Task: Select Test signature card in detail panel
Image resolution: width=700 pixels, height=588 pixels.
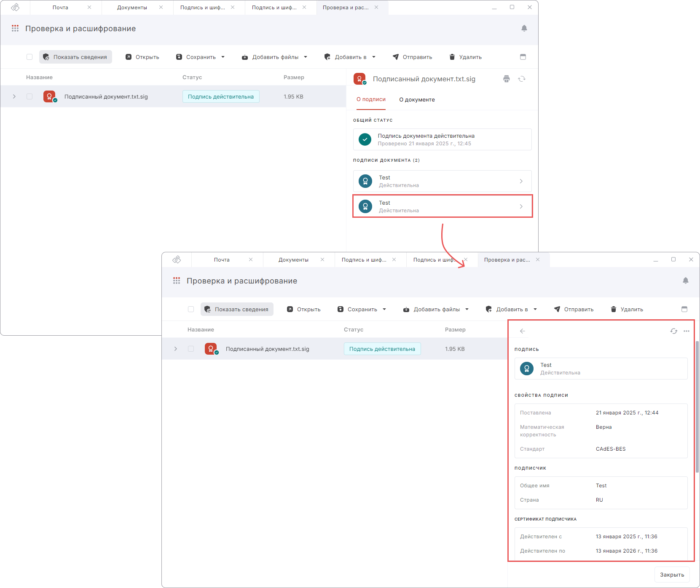Action: [x=601, y=369]
